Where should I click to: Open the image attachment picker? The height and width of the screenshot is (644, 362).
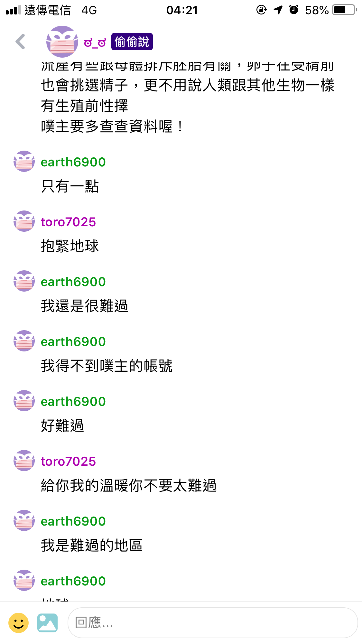coord(47,623)
